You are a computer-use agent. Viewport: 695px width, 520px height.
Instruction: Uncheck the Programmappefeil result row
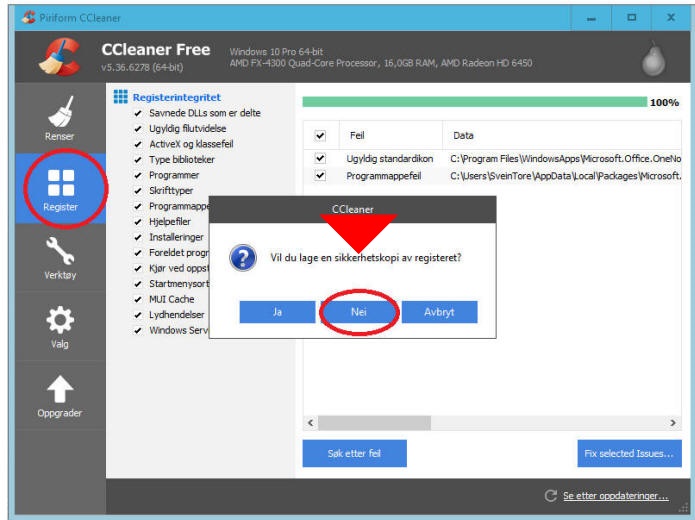[320, 176]
